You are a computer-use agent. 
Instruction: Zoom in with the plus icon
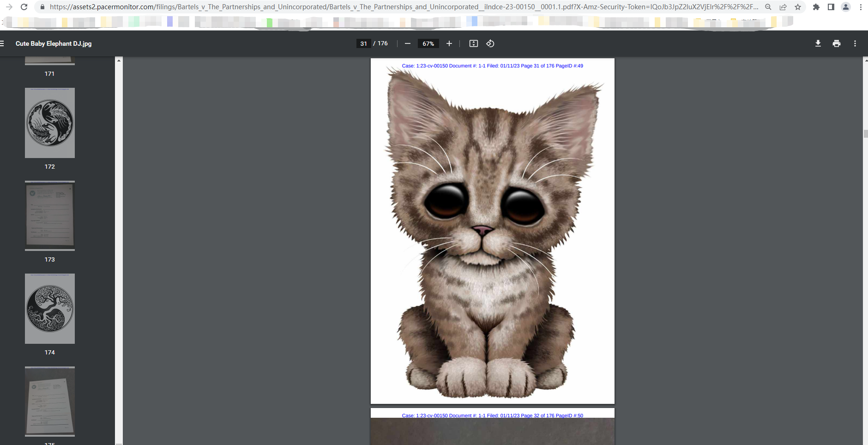[x=449, y=43]
